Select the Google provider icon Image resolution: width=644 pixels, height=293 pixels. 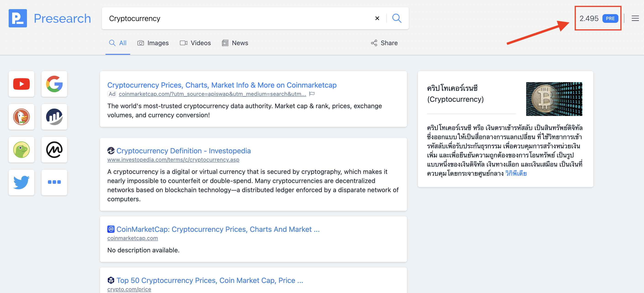pyautogui.click(x=54, y=84)
